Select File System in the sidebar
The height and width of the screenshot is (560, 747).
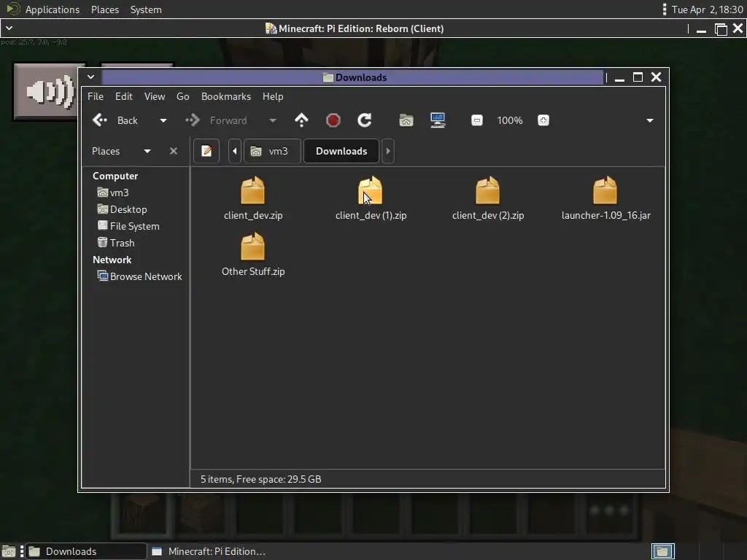128,226
